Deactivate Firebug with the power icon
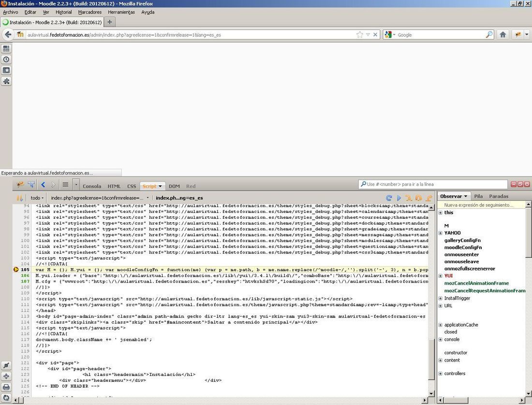The height and width of the screenshot is (405, 532). tap(527, 184)
